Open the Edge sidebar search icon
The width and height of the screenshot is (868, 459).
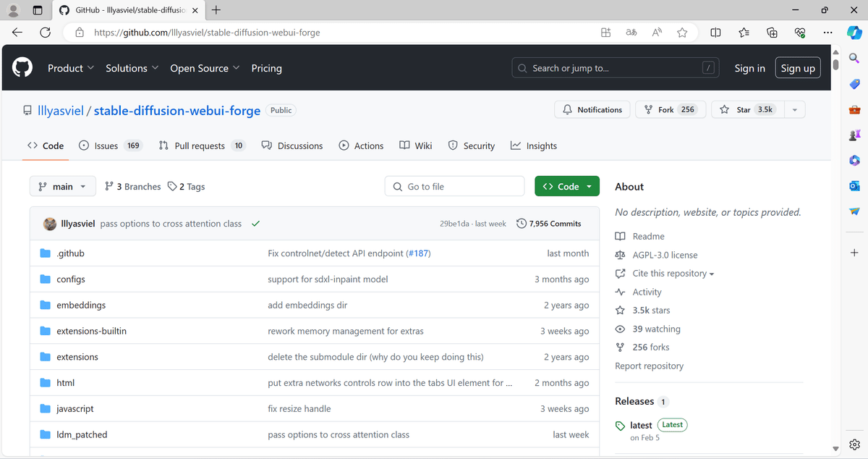pyautogui.click(x=854, y=59)
